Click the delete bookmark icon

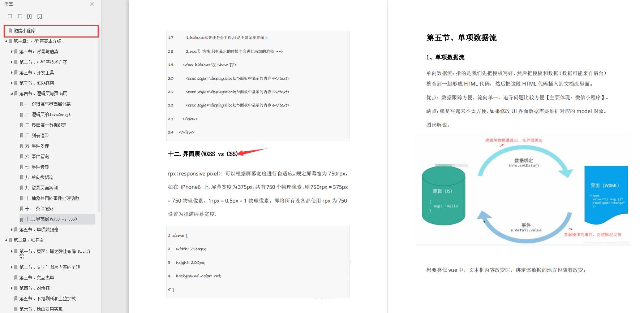40,17
